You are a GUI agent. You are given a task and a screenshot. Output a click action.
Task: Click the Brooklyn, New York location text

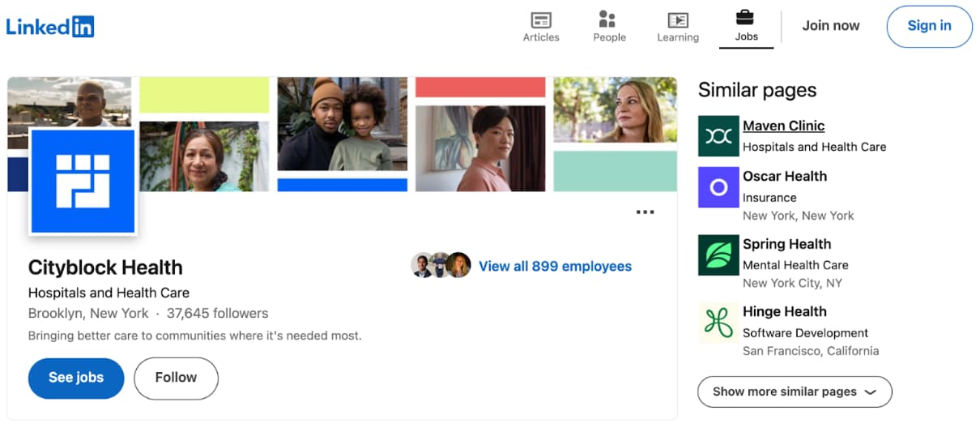pos(88,313)
